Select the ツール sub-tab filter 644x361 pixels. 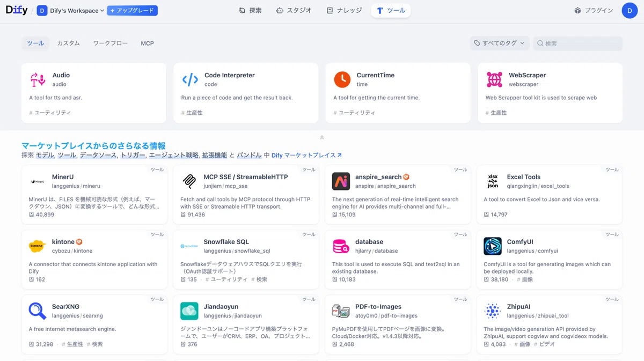point(35,43)
